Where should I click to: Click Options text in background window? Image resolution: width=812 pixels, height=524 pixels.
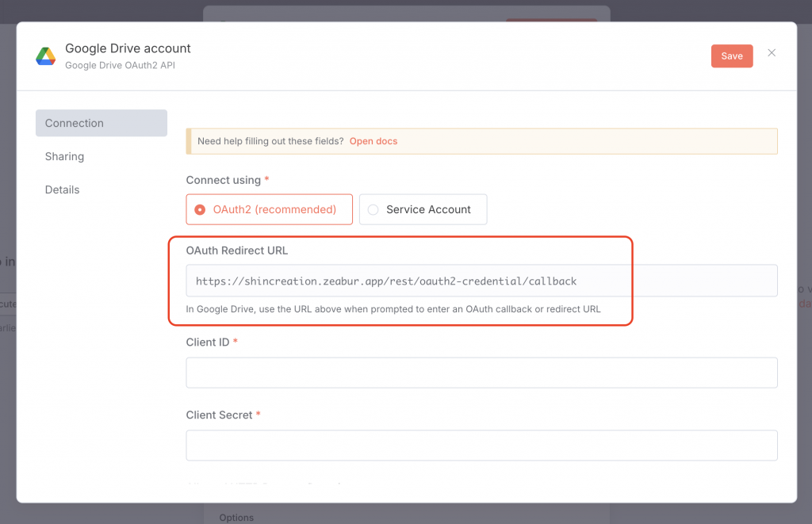(x=236, y=518)
